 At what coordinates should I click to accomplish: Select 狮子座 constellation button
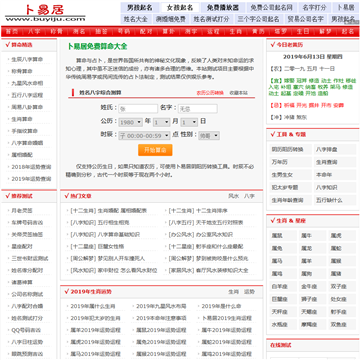[x=312, y=299]
